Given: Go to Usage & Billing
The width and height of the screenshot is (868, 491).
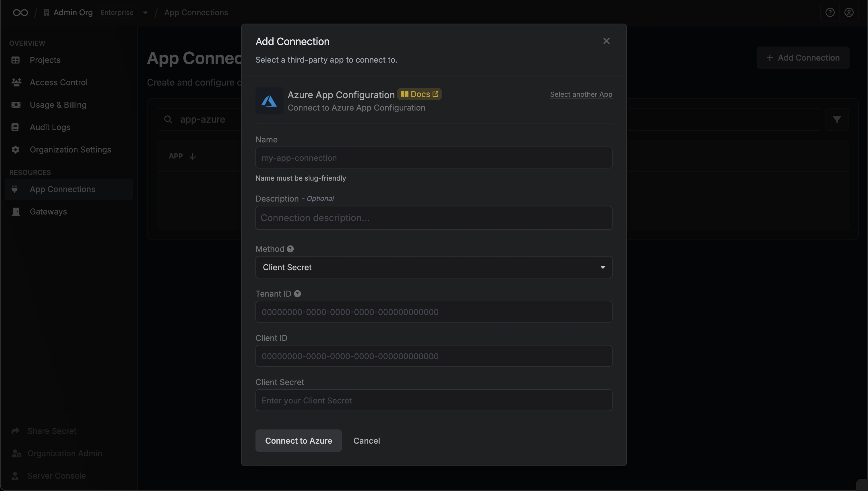Looking at the screenshot, I should (x=68, y=105).
